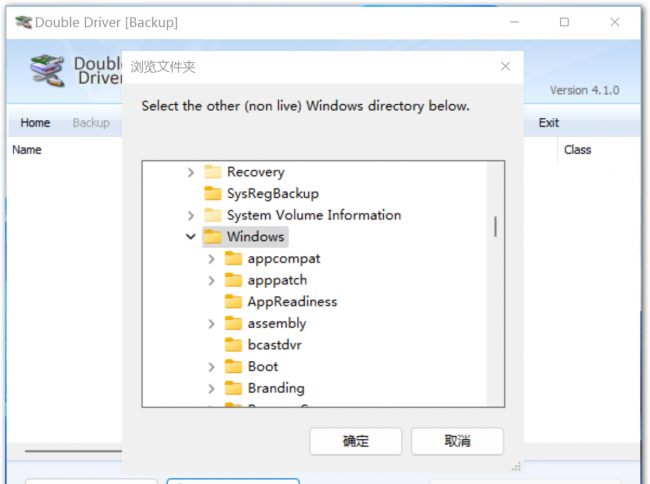Click the assembly folder icon
This screenshot has height=484, width=650.
[x=233, y=323]
